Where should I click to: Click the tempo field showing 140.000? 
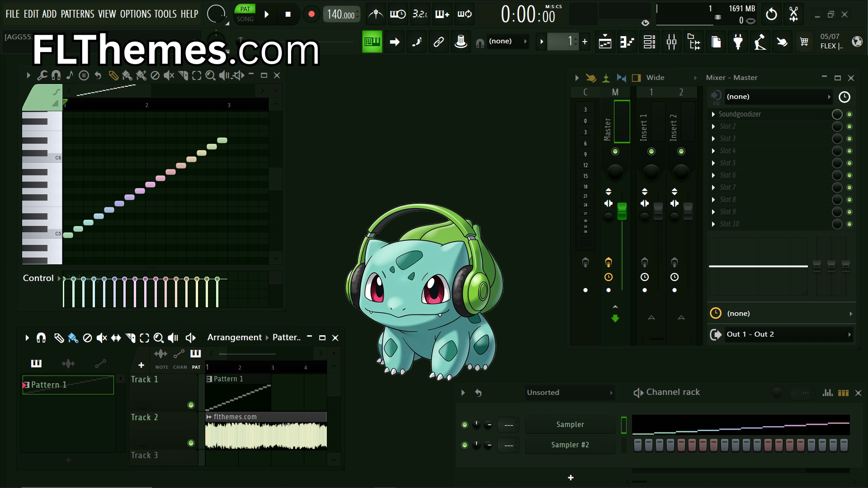342,14
